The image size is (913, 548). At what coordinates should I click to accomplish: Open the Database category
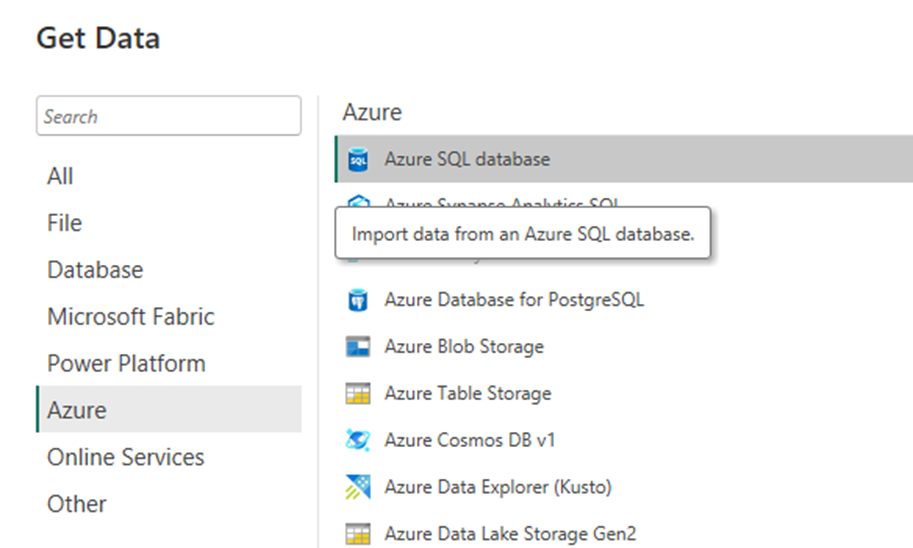(x=95, y=270)
